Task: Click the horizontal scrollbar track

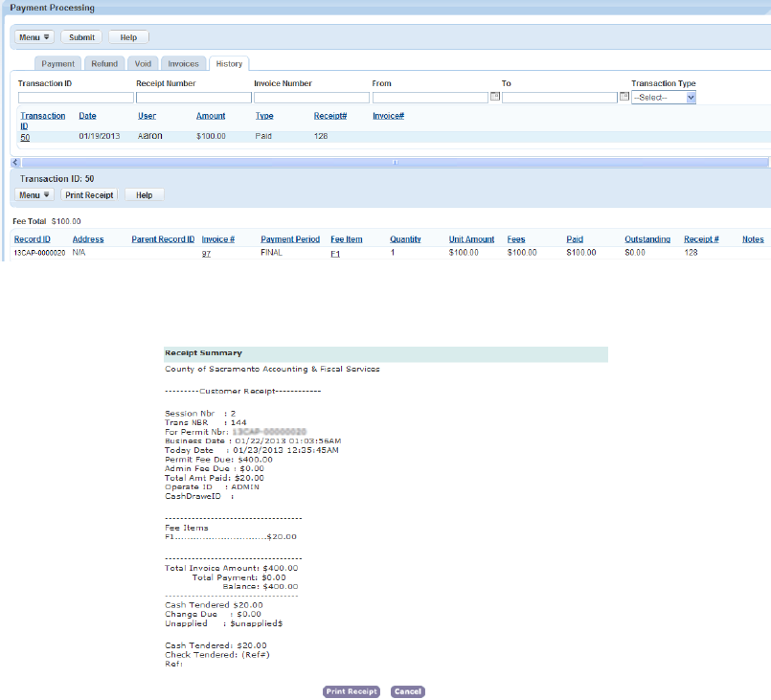Action: (x=395, y=162)
